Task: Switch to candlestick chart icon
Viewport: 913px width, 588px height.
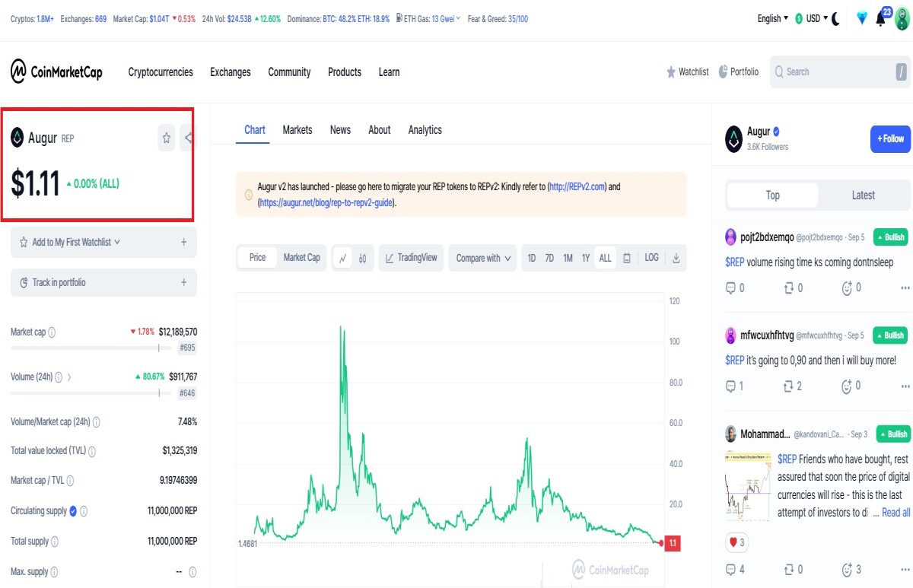Action: (363, 258)
